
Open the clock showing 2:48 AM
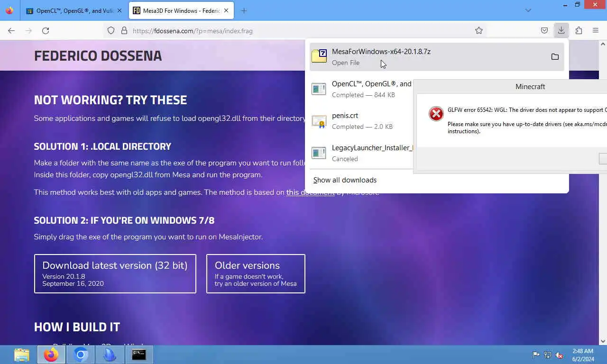(x=583, y=355)
